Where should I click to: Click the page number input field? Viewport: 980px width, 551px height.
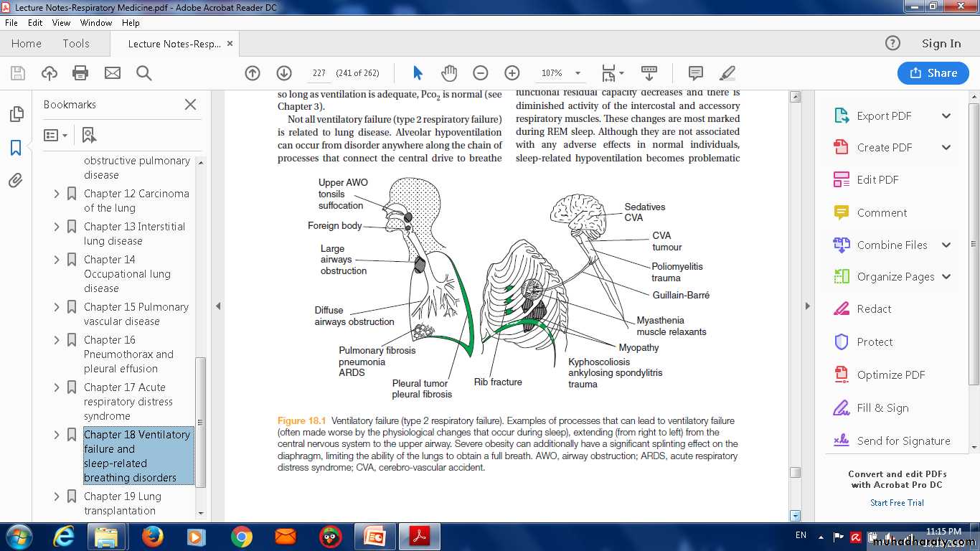(319, 73)
